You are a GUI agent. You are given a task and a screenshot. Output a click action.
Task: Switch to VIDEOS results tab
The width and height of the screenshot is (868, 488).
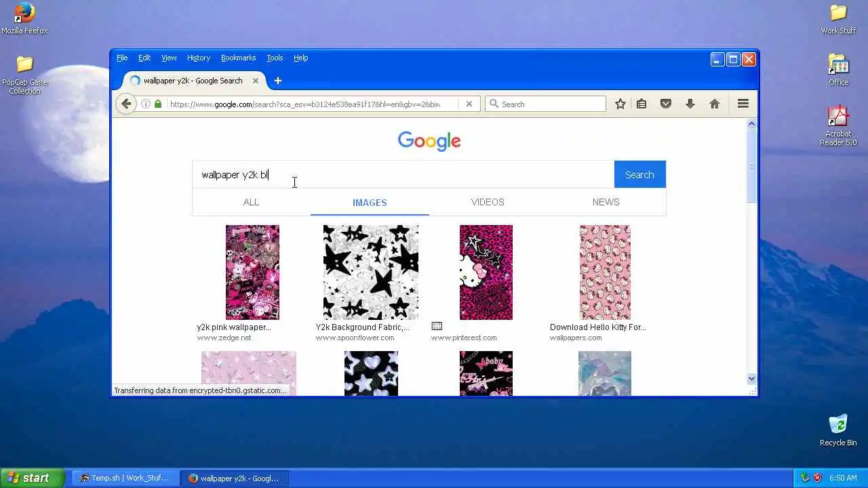(488, 202)
